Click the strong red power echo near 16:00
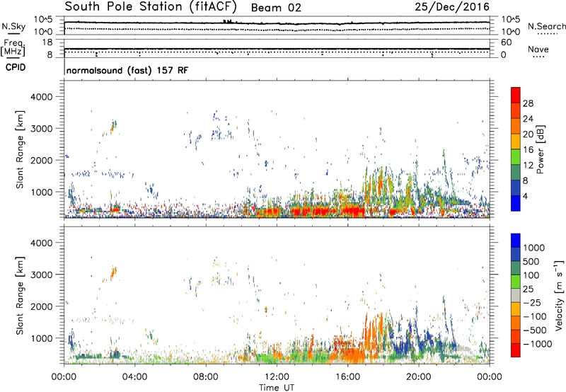Viewport: 566px width, 392px height. 352,210
